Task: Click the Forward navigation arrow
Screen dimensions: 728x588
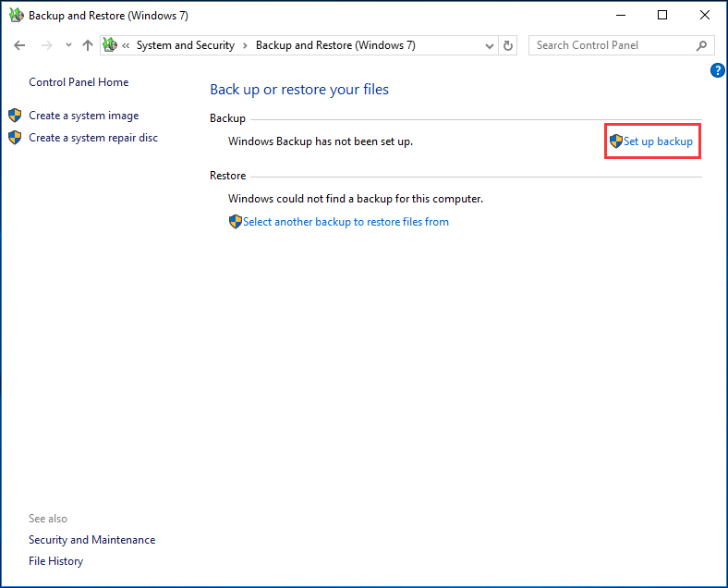Action: [x=47, y=45]
